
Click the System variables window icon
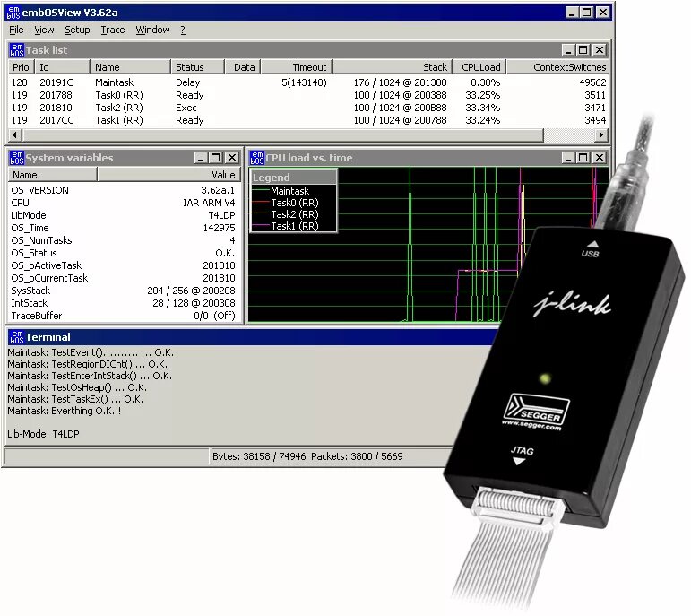point(17,158)
